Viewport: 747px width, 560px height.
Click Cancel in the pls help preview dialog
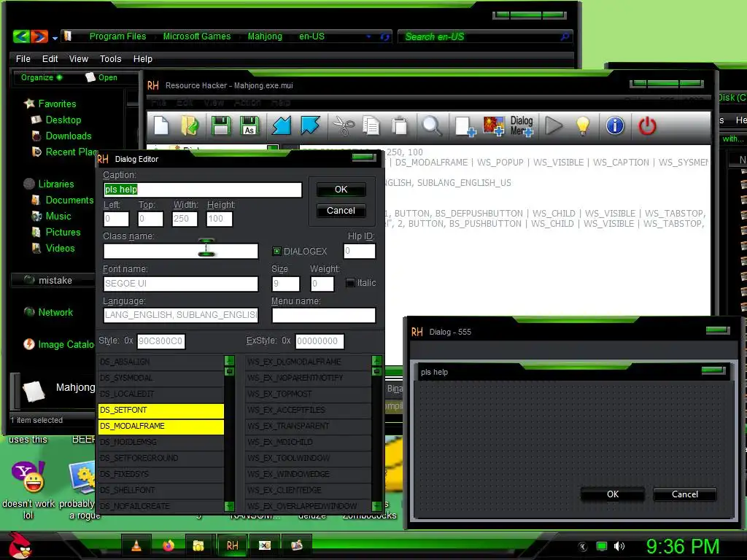click(x=684, y=494)
